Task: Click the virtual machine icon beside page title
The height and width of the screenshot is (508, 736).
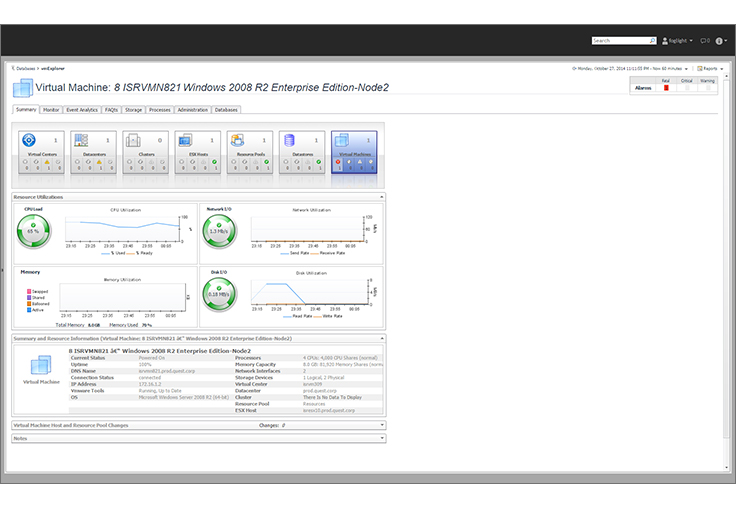Action: pos(23,88)
